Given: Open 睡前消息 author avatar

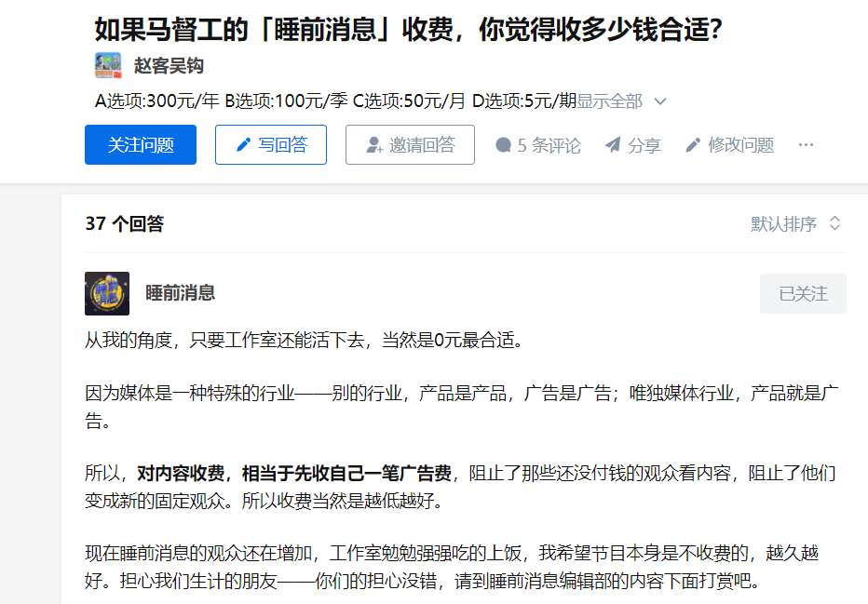Looking at the screenshot, I should 107,294.
